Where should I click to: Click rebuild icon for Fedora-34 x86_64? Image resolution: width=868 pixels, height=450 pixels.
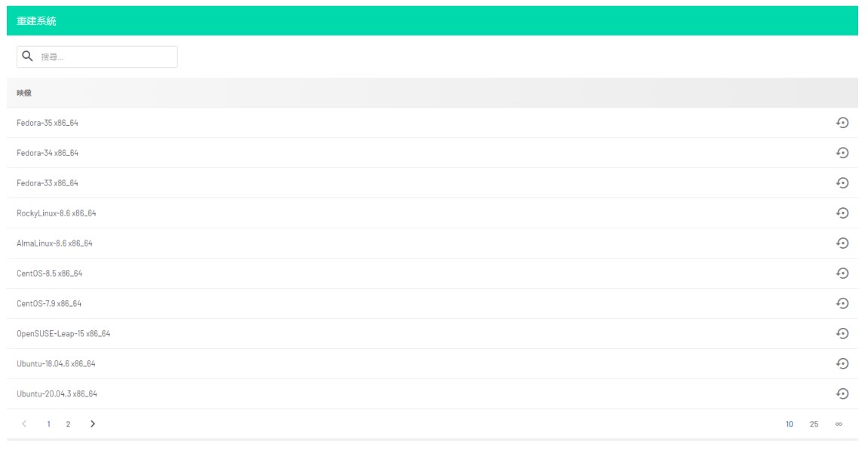pyautogui.click(x=843, y=153)
